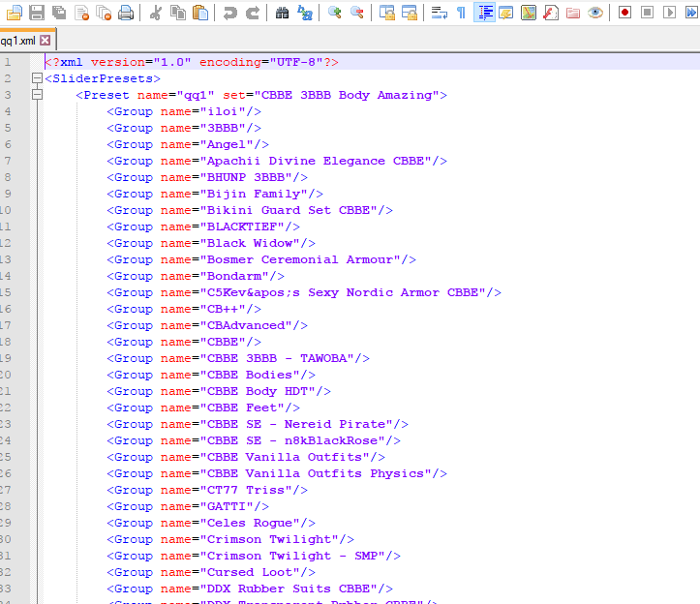
Task: Click the Close document toolbar icon
Action: (81, 13)
